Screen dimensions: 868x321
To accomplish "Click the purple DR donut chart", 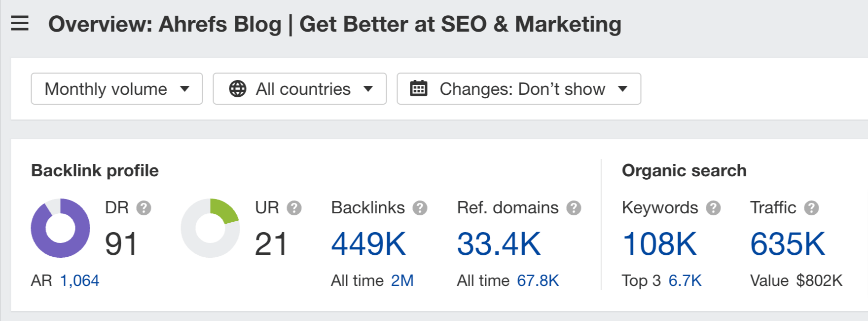I will click(x=60, y=228).
